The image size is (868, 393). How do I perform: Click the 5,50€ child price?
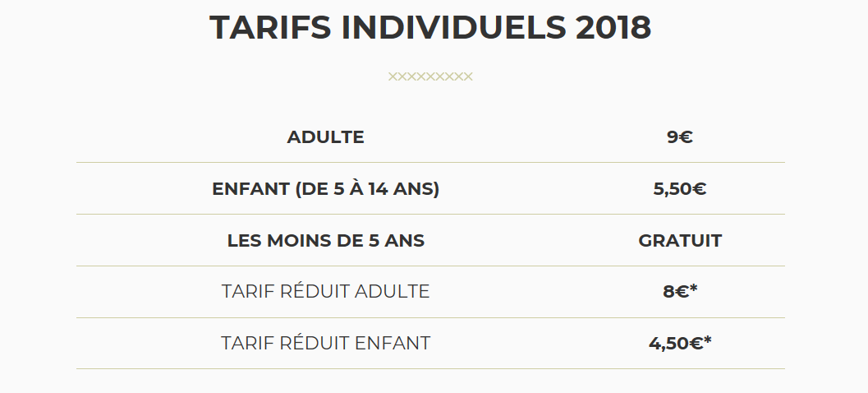point(680,189)
